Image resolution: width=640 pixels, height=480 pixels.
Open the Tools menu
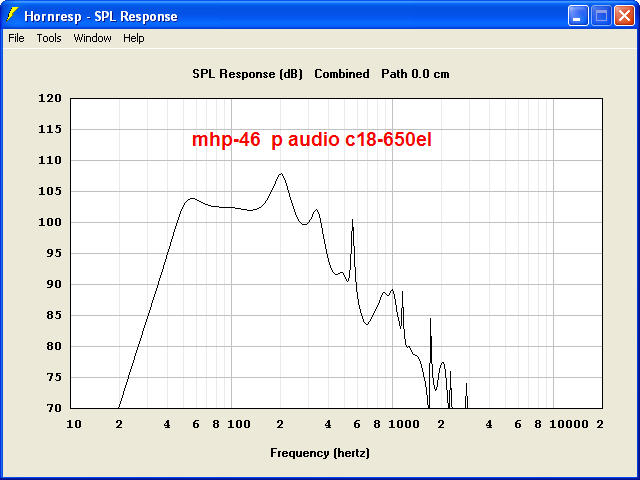[49, 38]
